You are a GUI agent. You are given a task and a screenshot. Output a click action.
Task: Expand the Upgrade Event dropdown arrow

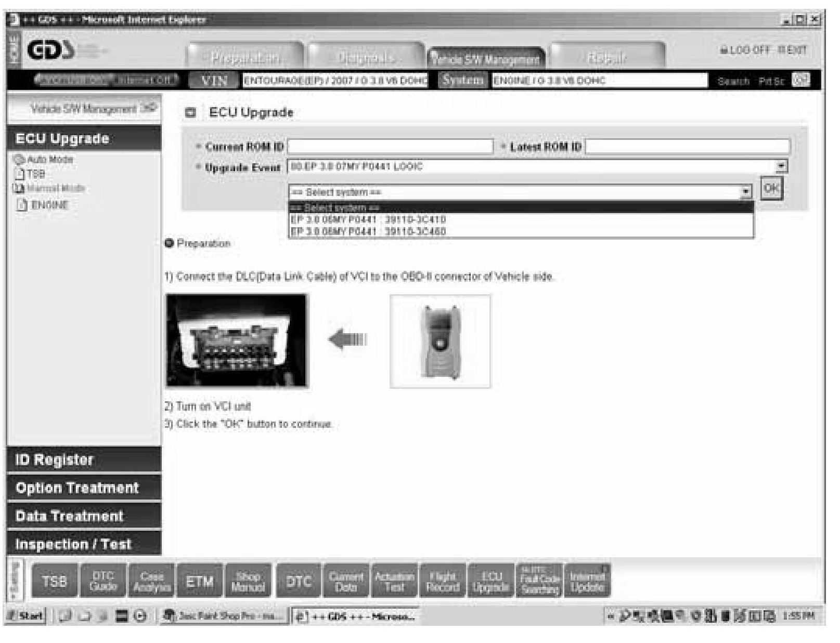click(781, 167)
